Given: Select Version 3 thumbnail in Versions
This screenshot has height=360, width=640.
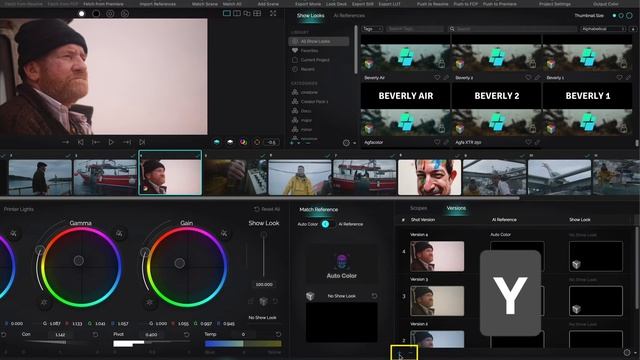Looking at the screenshot, I should pyautogui.click(x=437, y=301).
